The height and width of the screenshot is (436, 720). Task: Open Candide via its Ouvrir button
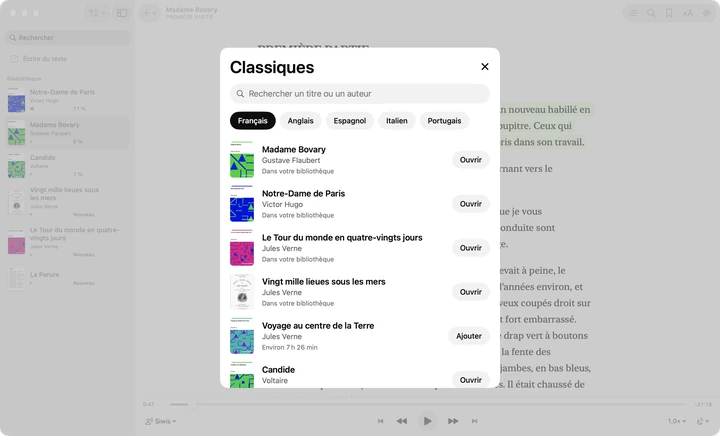tap(471, 380)
